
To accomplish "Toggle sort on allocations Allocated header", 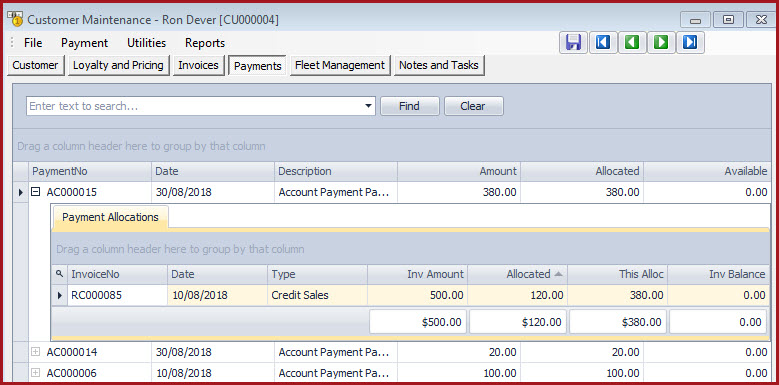I will pos(518,274).
